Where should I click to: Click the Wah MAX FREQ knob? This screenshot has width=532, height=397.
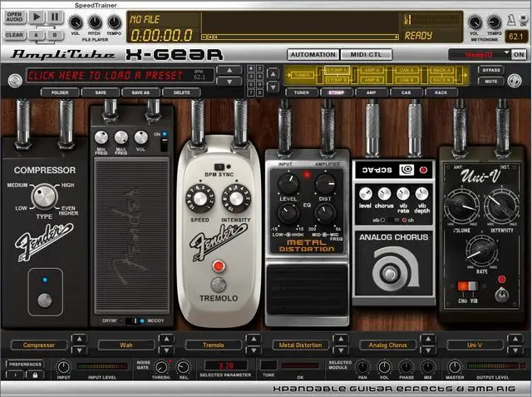(121, 137)
